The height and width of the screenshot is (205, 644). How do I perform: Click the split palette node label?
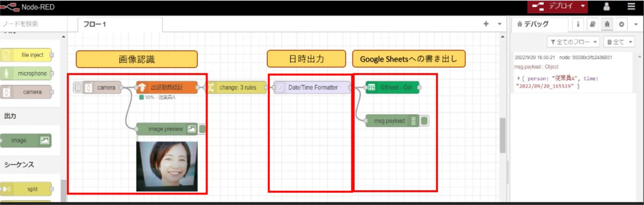(x=32, y=189)
